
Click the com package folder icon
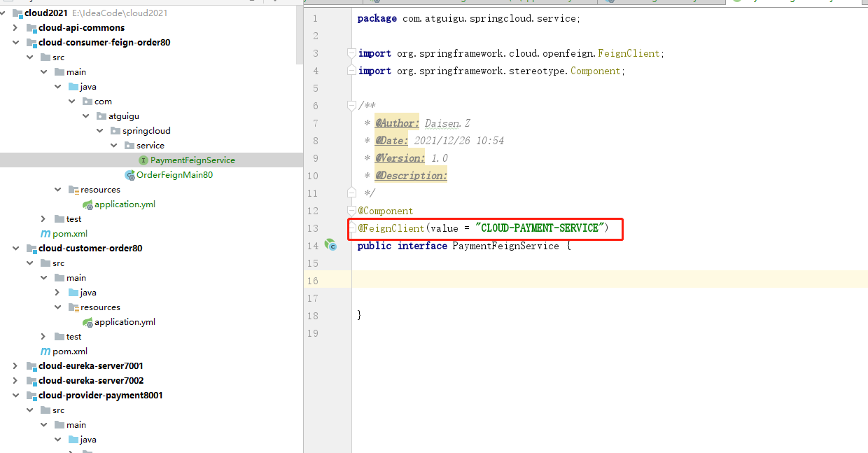pyautogui.click(x=87, y=102)
